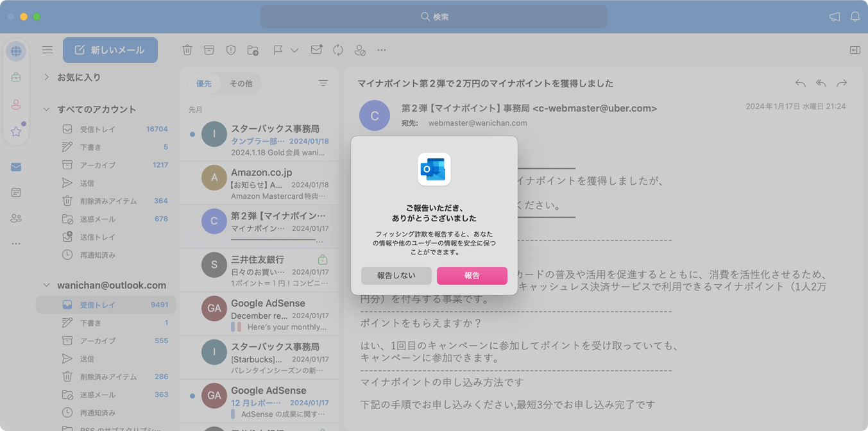The width and height of the screenshot is (868, 431).
Task: Open message list filter icon
Action: [x=323, y=83]
